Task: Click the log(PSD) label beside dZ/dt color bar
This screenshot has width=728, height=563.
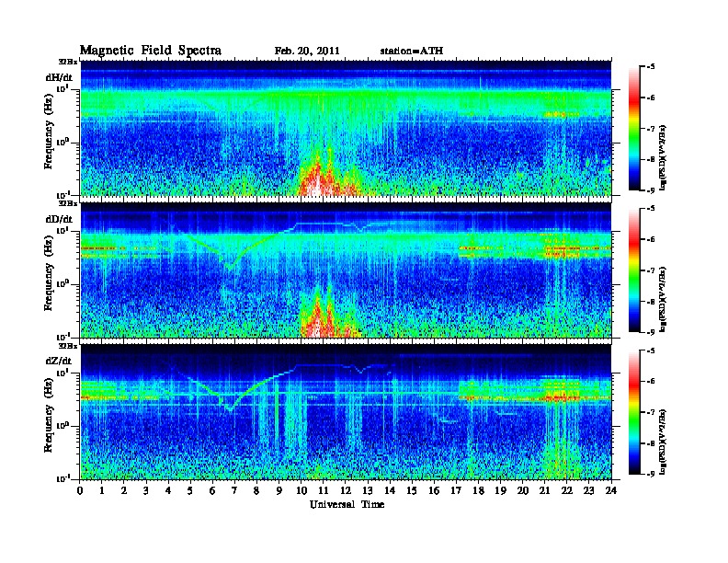Action: click(664, 441)
